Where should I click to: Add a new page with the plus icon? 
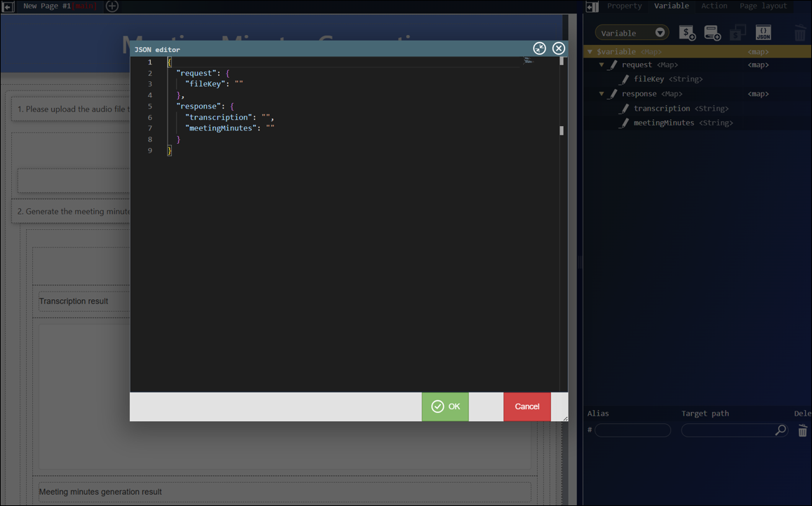coord(112,6)
